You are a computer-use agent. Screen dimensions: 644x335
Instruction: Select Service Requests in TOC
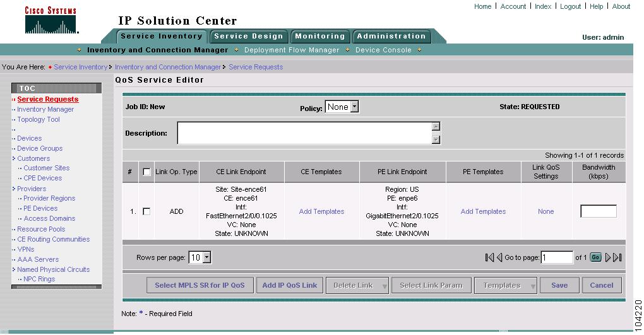pyautogui.click(x=47, y=99)
